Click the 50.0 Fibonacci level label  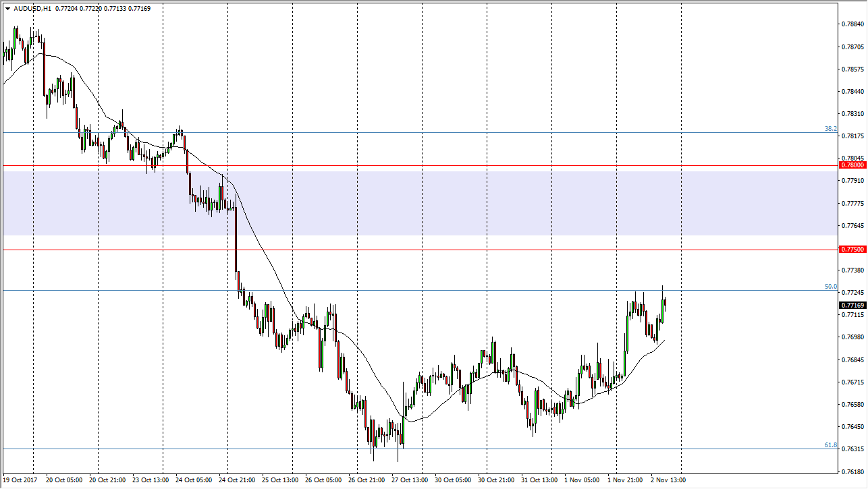(x=830, y=287)
